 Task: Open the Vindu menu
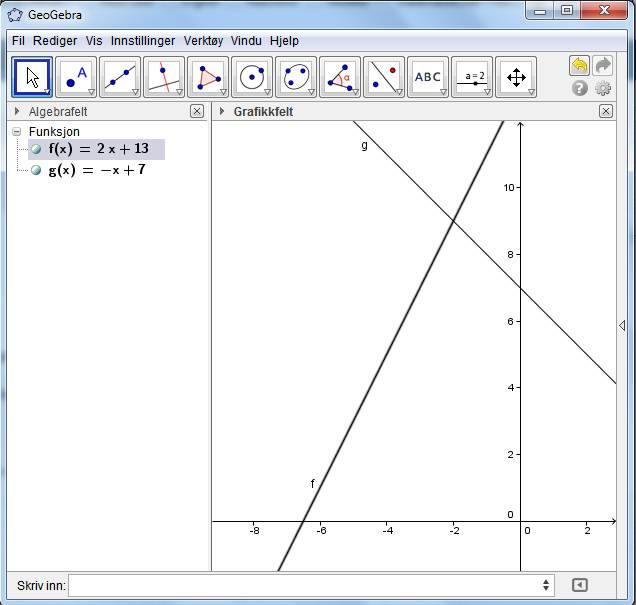click(x=246, y=41)
